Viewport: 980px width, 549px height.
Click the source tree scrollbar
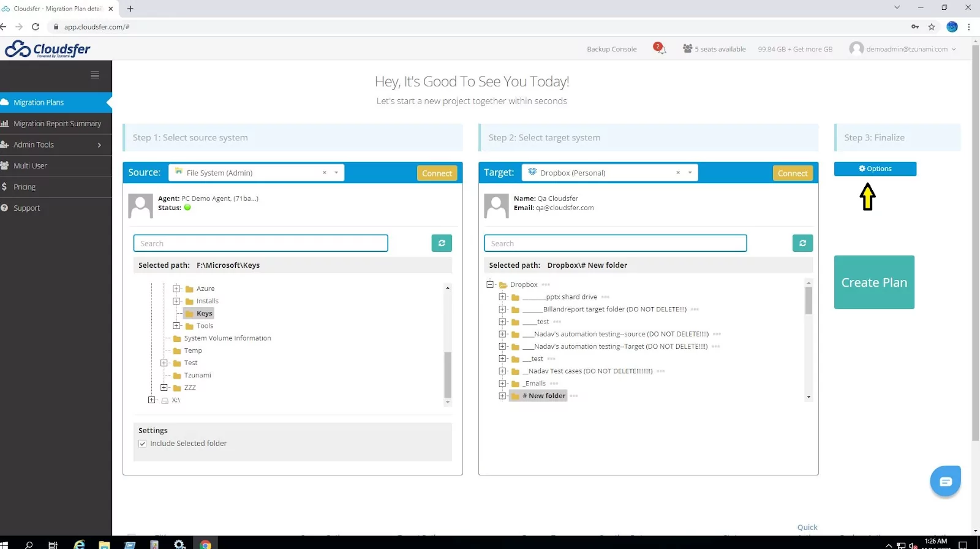point(448,374)
